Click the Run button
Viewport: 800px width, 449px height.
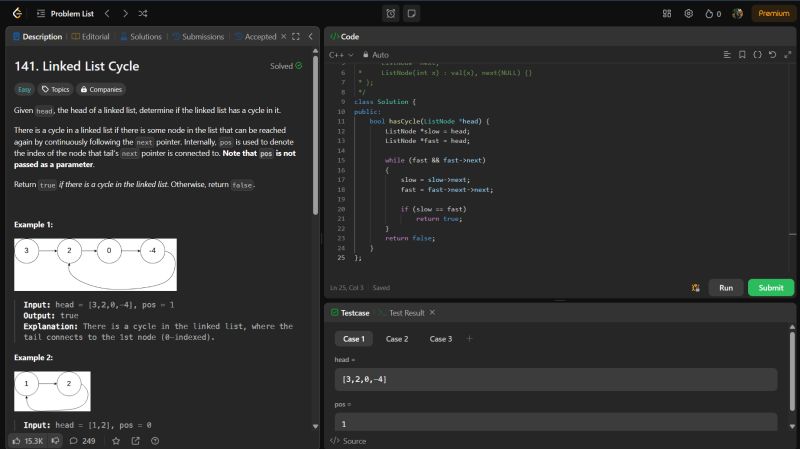(x=726, y=288)
